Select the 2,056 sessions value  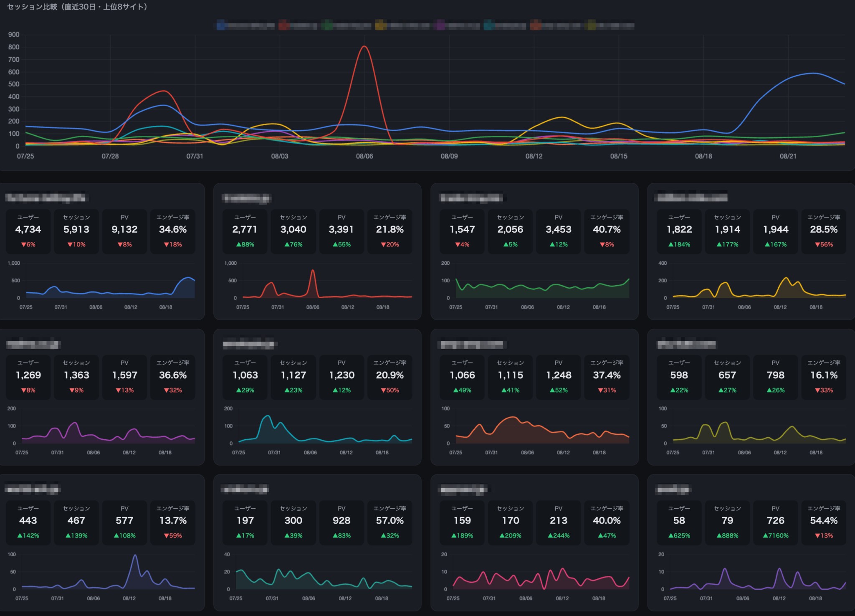tap(511, 229)
